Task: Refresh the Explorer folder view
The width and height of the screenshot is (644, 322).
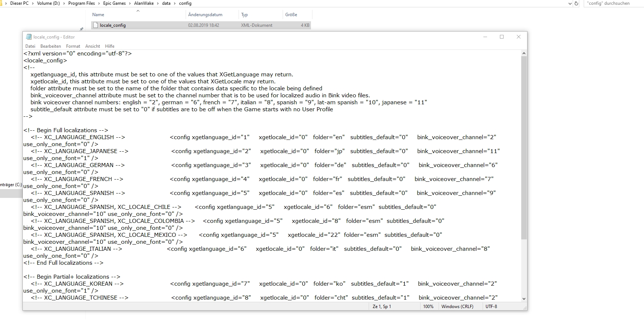Action: 576,4
